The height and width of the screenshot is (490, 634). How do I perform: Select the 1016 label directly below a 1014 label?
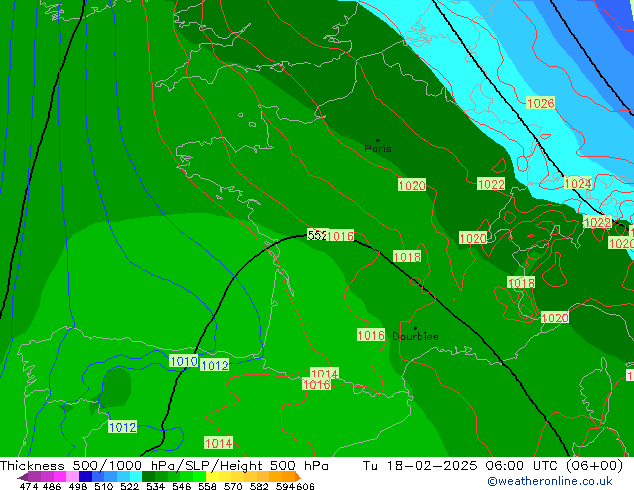point(317,384)
